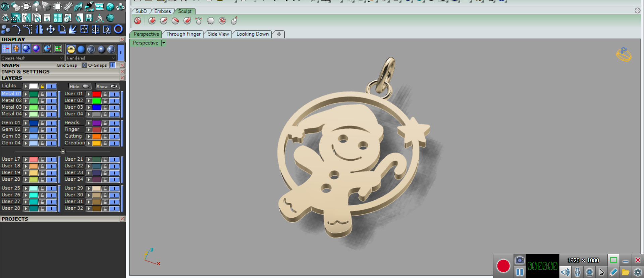The width and height of the screenshot is (644, 278).
Task: Click the screenshot camera icon in recorder
Action: [519, 260]
